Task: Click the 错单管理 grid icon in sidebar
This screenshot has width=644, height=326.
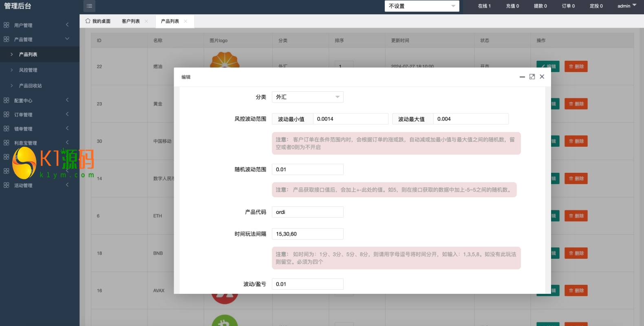Action: point(6,128)
